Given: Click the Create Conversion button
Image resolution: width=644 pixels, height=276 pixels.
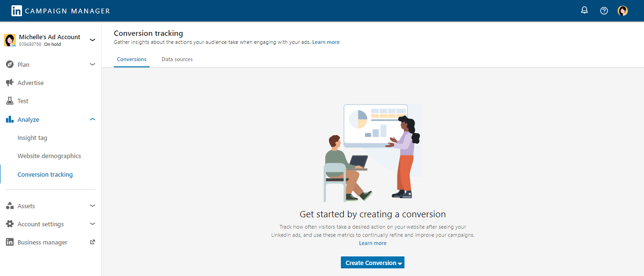Looking at the screenshot, I should click(x=372, y=262).
